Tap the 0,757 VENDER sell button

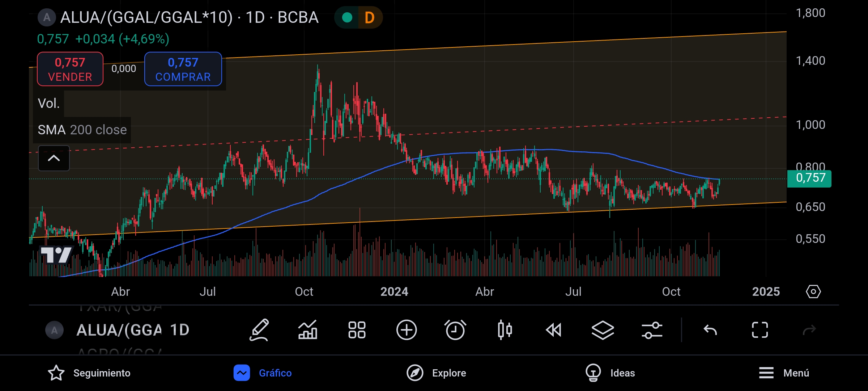(x=70, y=69)
